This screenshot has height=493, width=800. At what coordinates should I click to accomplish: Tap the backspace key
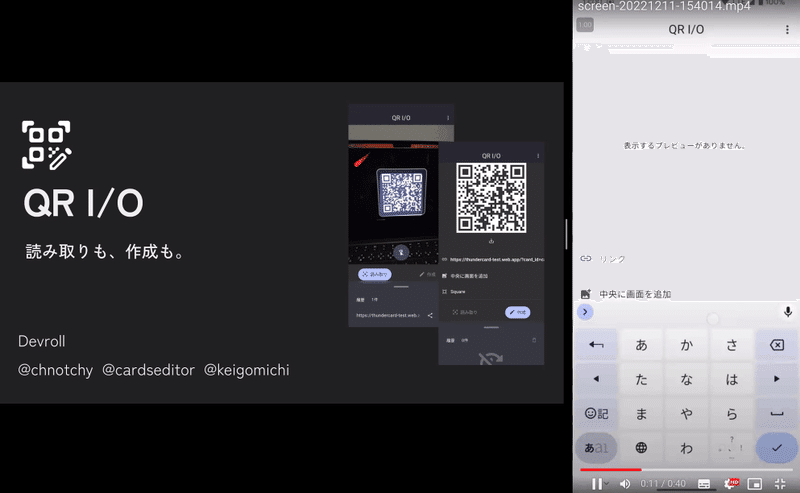777,346
